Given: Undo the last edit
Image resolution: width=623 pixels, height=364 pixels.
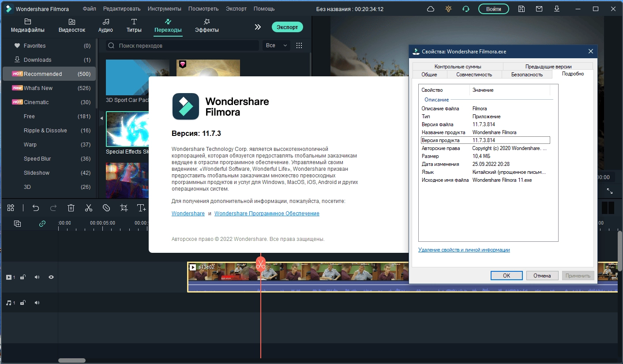Looking at the screenshot, I should [36, 208].
